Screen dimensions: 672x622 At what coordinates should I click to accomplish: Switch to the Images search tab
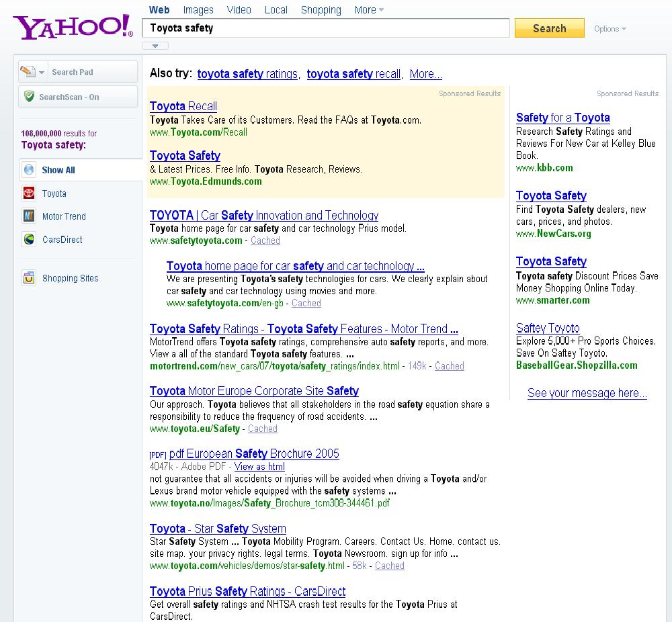coord(198,10)
